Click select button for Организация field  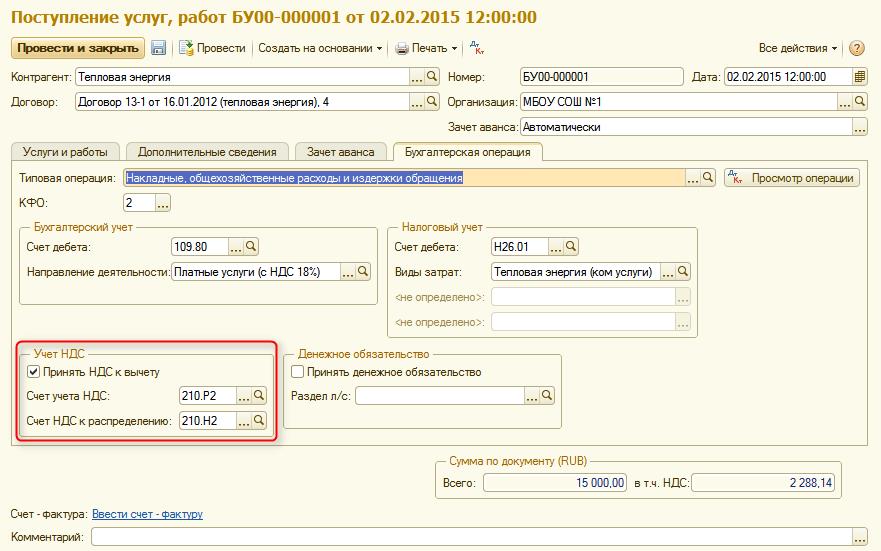[x=844, y=102]
